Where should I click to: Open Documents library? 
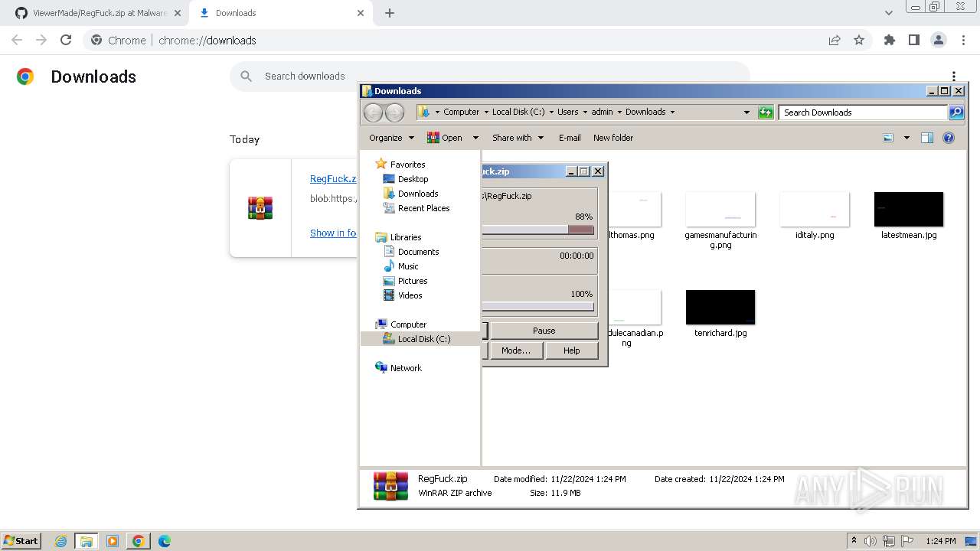pos(418,252)
